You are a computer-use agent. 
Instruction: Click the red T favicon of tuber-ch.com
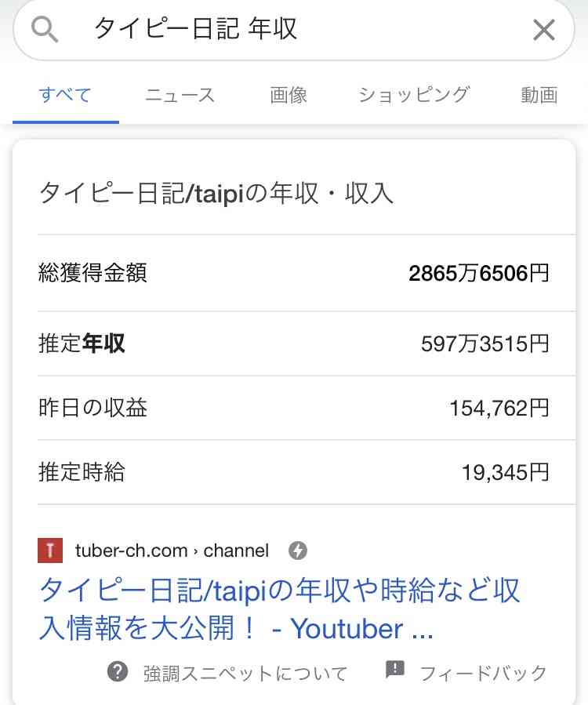[x=50, y=551]
